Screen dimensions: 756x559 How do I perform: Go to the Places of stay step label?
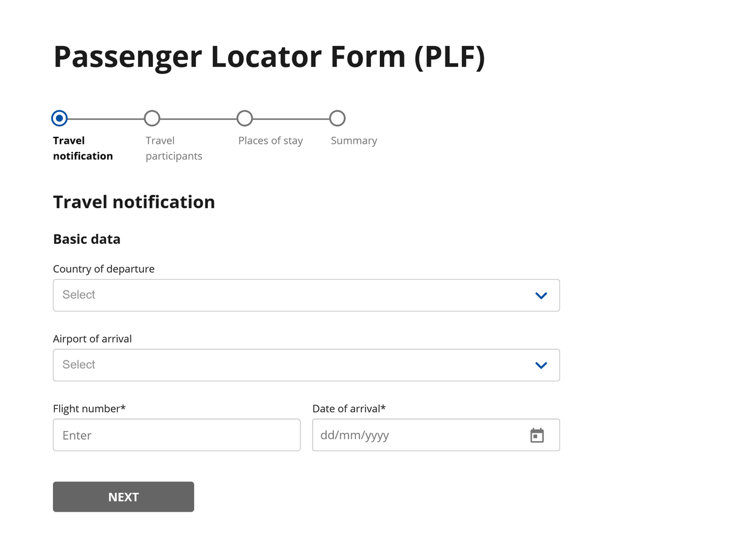[x=270, y=141]
